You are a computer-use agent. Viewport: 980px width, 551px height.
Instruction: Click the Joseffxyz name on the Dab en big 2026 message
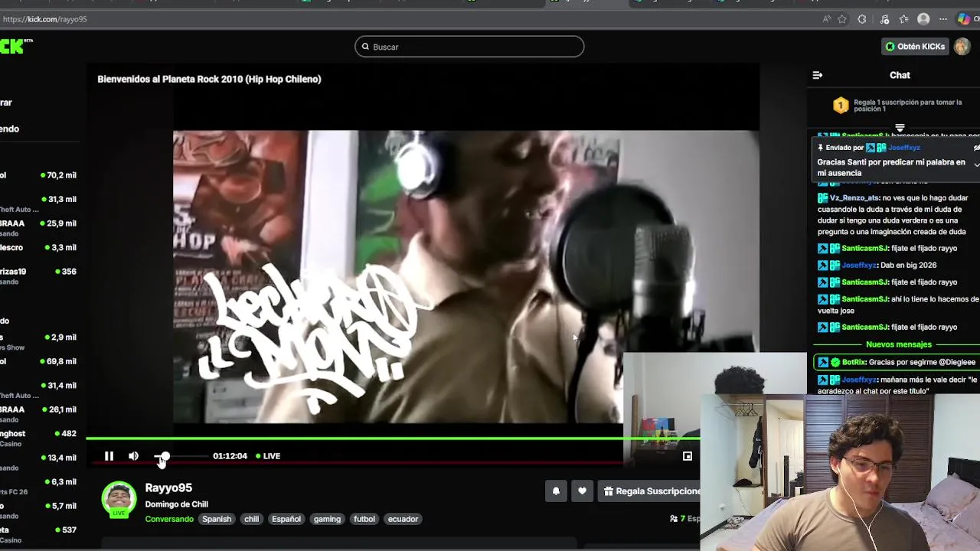point(858,265)
